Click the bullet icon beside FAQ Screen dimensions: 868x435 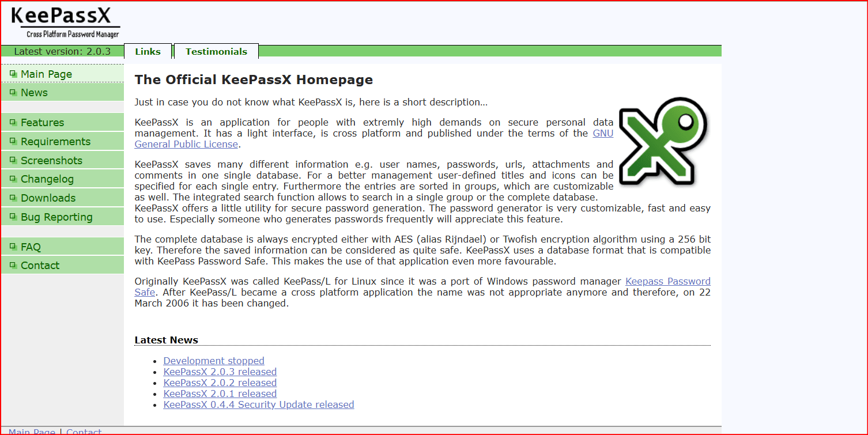click(x=13, y=247)
